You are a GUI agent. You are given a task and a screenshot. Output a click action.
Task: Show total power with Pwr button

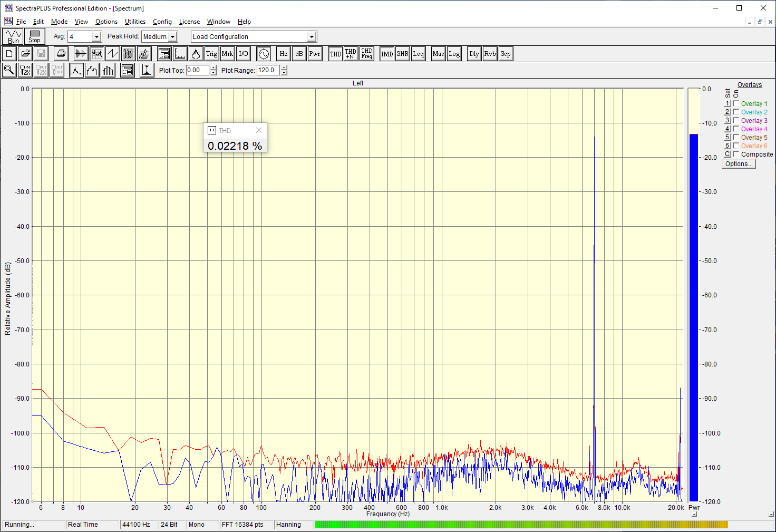(315, 54)
